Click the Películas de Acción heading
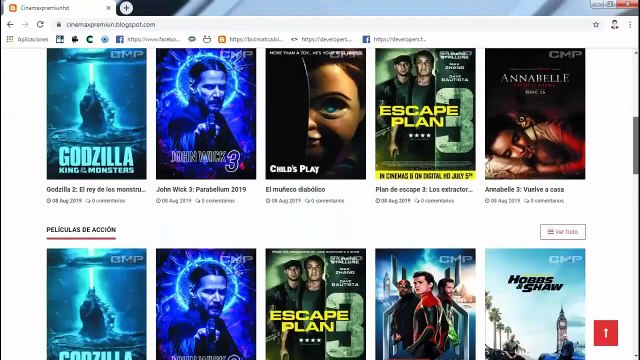This screenshot has height=360, width=640. pos(81,230)
